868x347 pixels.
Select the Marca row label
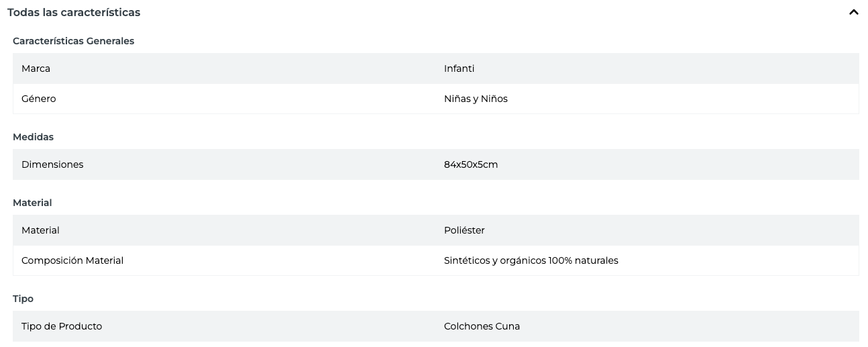pyautogui.click(x=36, y=68)
